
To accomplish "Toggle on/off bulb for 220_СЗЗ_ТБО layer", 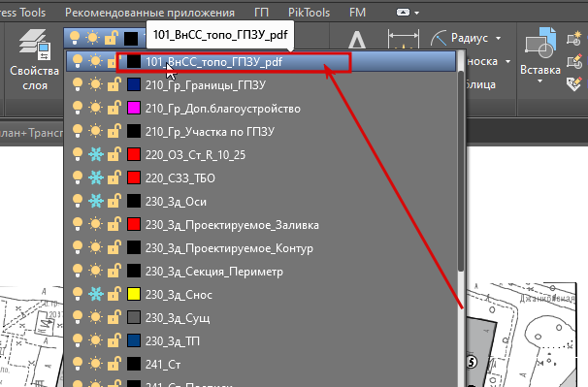I will coord(78,177).
